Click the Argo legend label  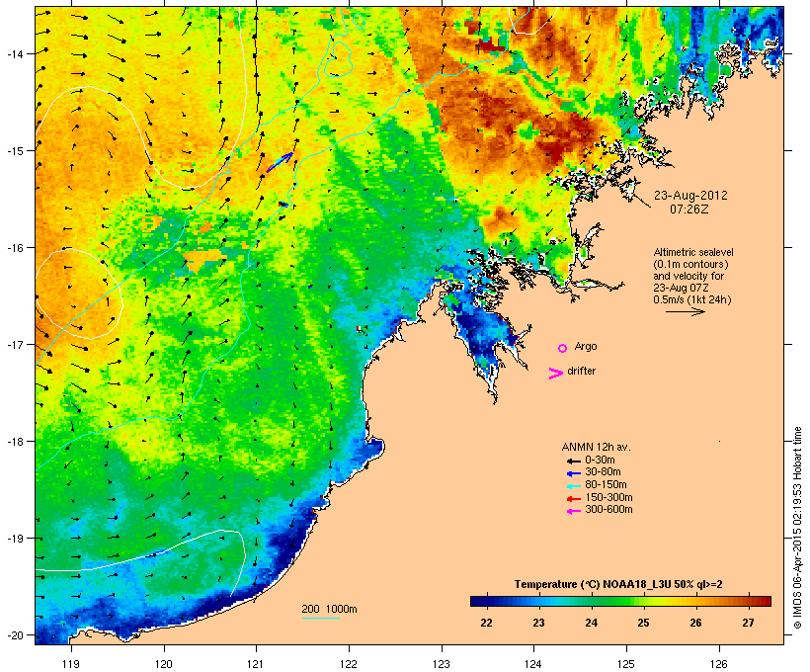(x=586, y=346)
